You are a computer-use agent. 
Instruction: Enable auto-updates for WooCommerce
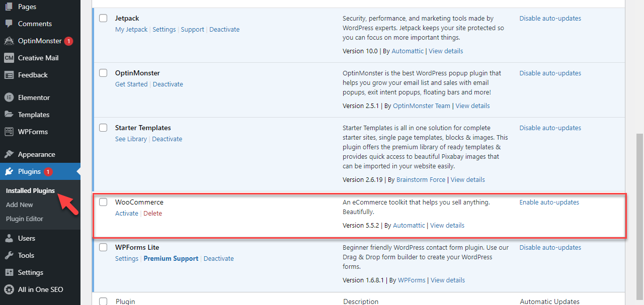coord(549,202)
